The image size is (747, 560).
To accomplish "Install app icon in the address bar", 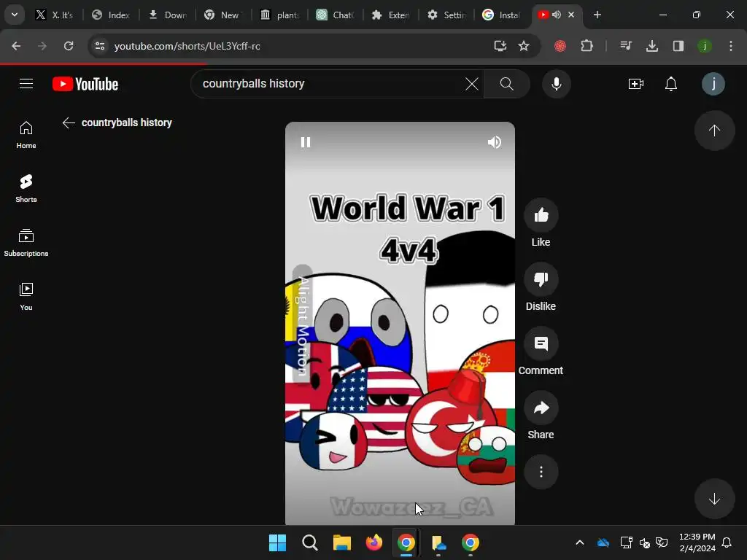I will (500, 46).
